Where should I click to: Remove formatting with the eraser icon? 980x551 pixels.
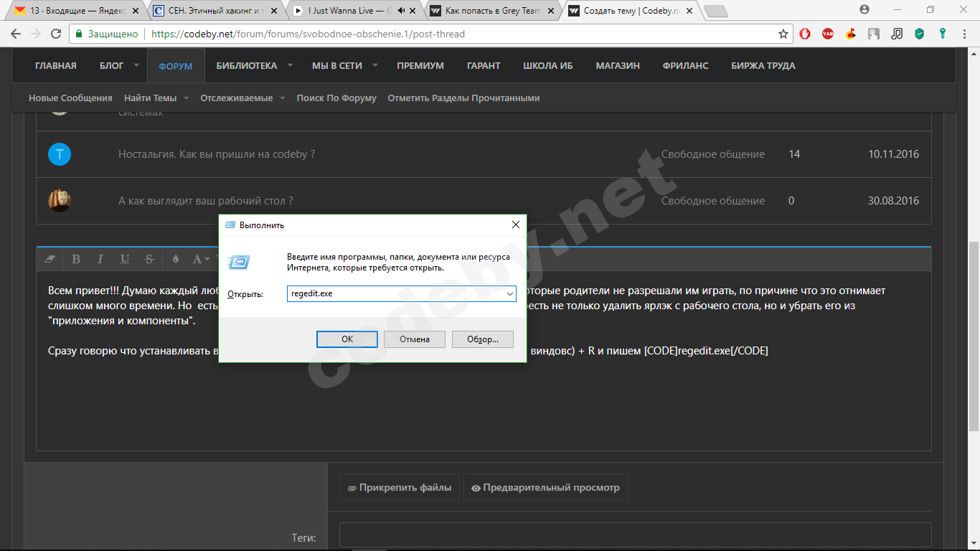click(x=50, y=259)
